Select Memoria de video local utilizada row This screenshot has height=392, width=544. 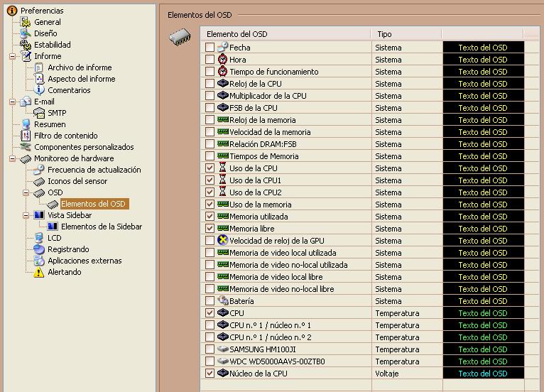(283, 253)
